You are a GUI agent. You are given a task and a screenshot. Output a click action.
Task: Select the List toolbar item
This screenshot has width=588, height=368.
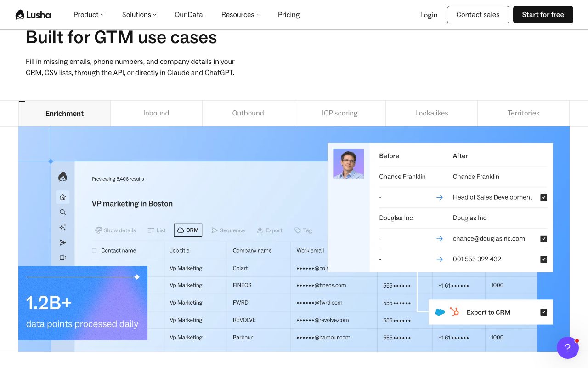pyautogui.click(x=157, y=230)
